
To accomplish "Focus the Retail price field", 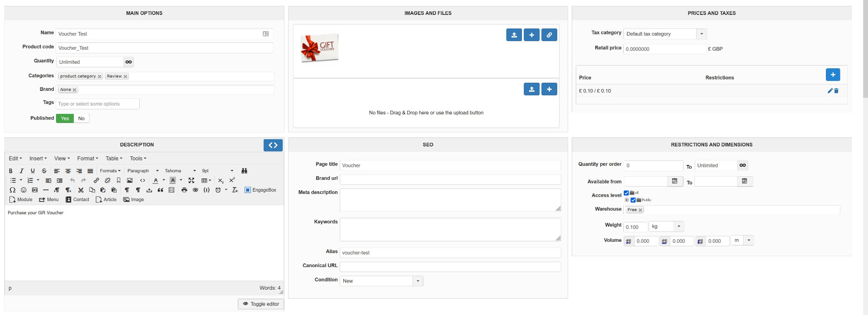I will click(665, 49).
